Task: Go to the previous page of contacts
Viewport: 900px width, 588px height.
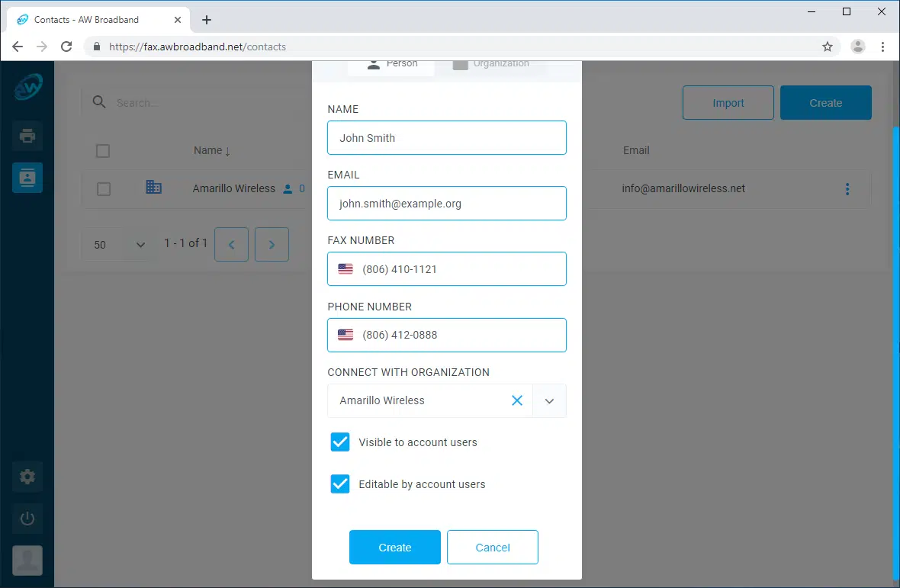Action: (x=231, y=244)
